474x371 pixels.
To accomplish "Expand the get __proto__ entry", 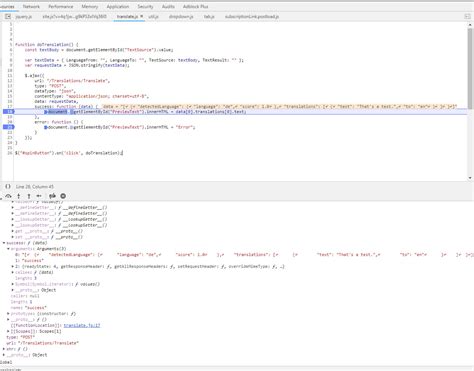I will (13, 231).
